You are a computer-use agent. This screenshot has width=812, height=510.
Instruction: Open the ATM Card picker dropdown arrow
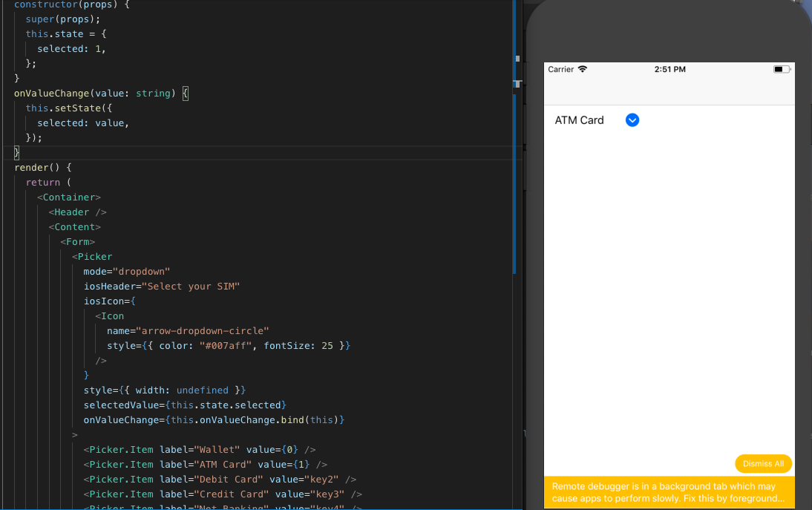[x=632, y=120]
